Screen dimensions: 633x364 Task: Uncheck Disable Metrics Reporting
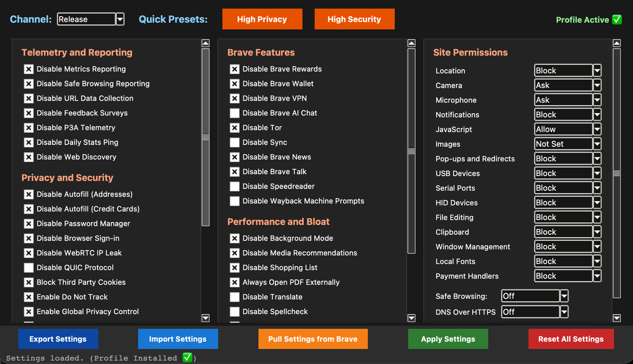(29, 69)
